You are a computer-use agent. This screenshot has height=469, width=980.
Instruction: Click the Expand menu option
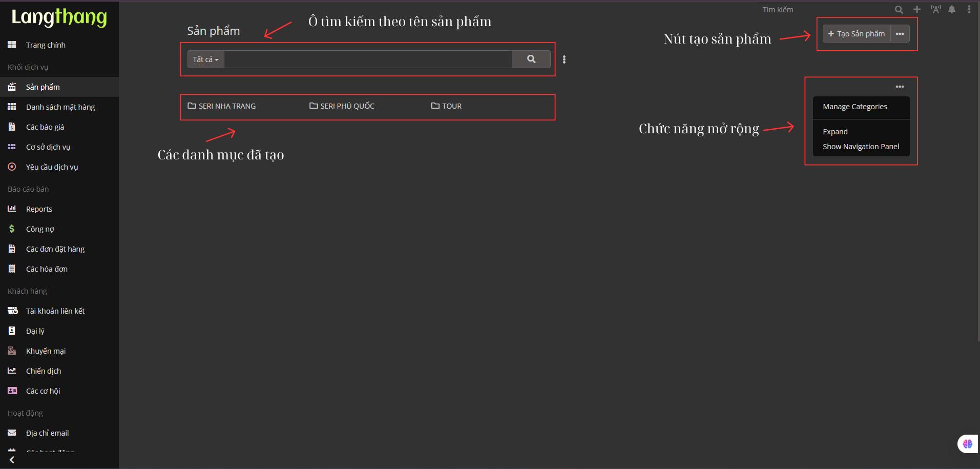835,132
